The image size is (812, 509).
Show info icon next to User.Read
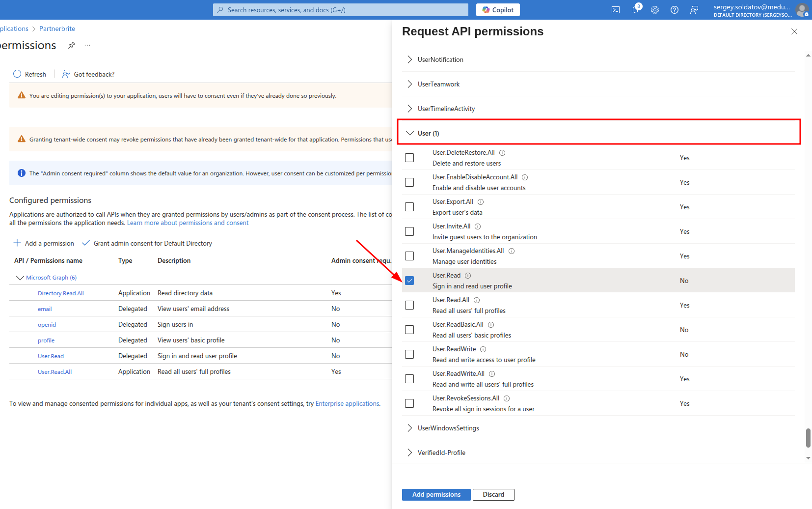[x=468, y=276]
